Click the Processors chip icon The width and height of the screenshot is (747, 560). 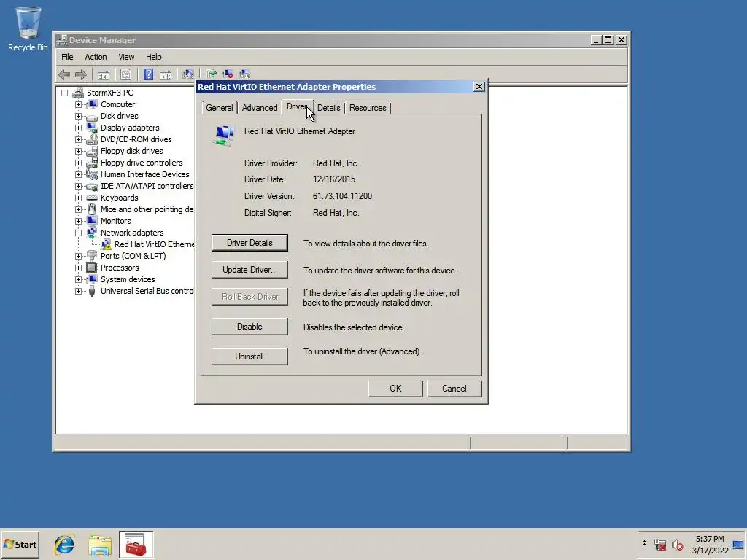(x=92, y=268)
